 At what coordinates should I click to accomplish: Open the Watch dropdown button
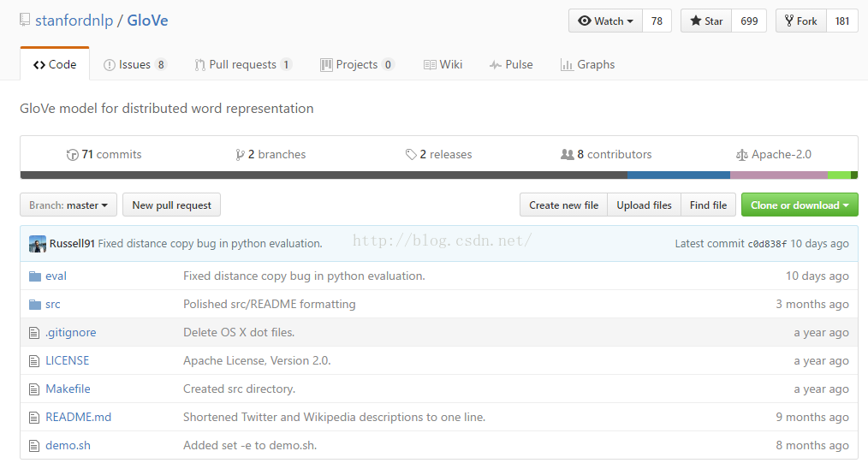[605, 21]
